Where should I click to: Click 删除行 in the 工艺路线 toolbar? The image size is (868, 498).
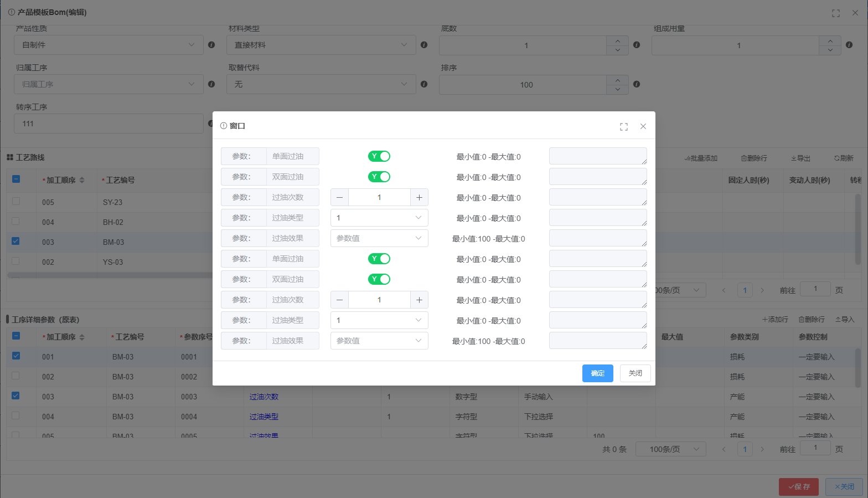[754, 158]
